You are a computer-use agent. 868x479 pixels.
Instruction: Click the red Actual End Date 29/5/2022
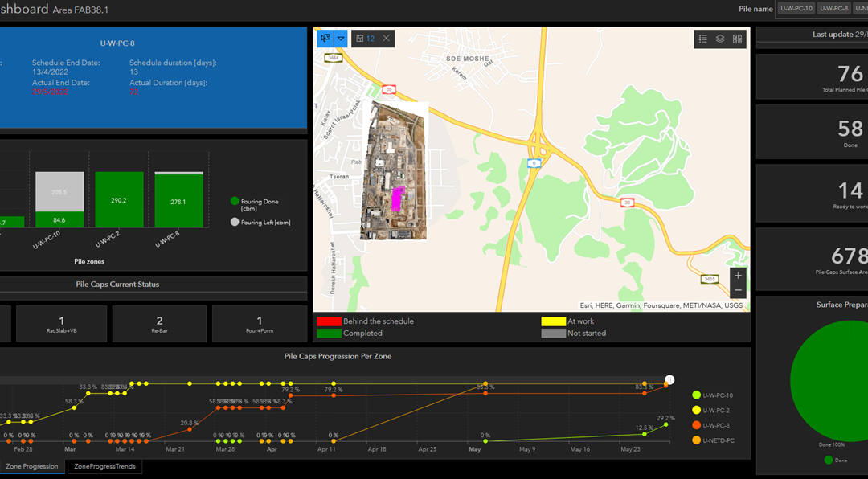50,92
